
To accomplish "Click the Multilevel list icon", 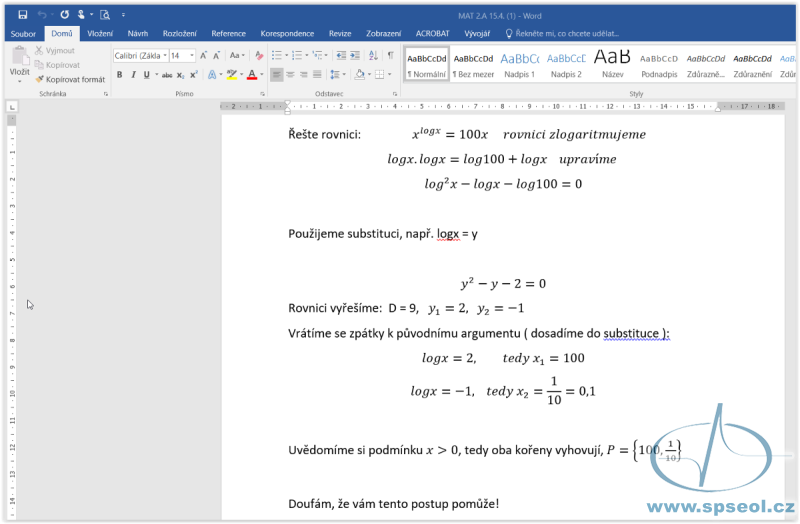I will click(x=317, y=55).
